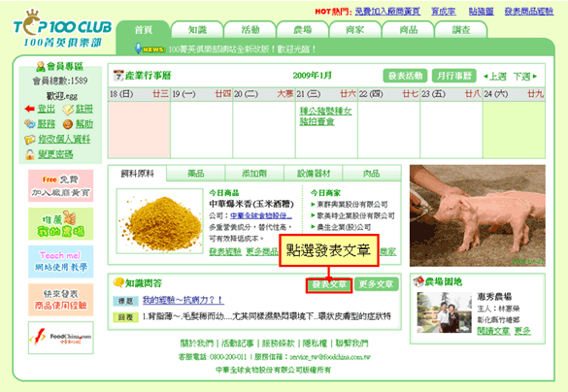Click the calendar icon beside 產業行事曆
This screenshot has width=568, height=392.
tap(118, 76)
